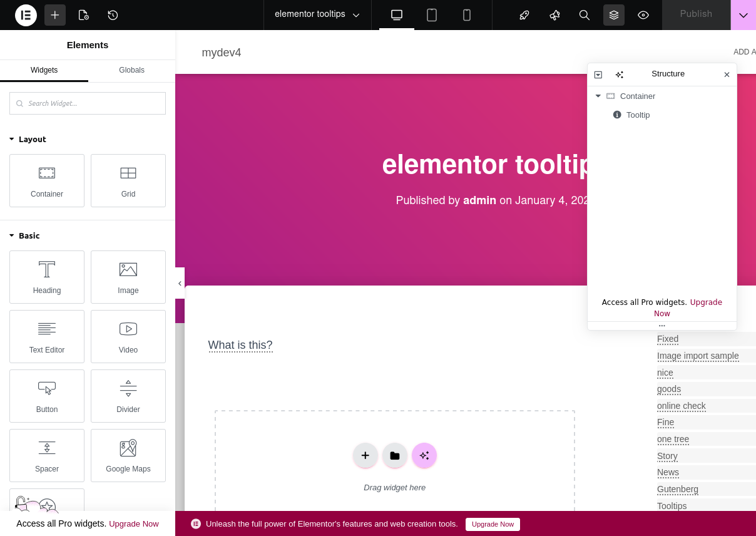Click the Elementor logo menu icon
Viewport: 756px width, 536px height.
pyautogui.click(x=26, y=15)
